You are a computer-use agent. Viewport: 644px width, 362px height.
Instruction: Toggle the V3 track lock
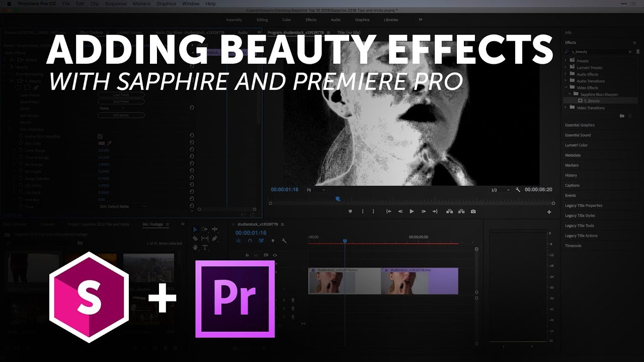coord(247,255)
